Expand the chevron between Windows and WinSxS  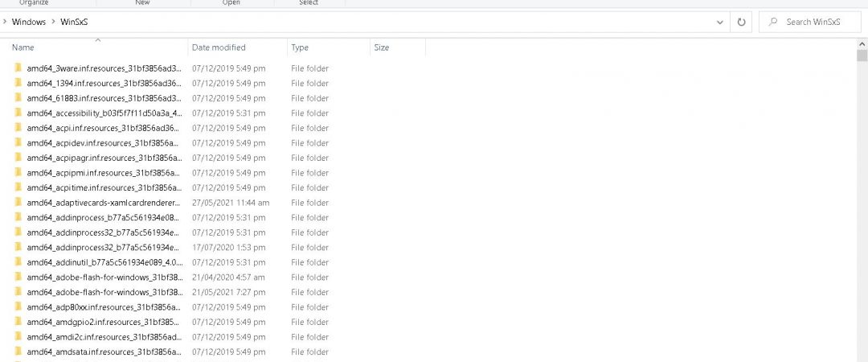(54, 23)
